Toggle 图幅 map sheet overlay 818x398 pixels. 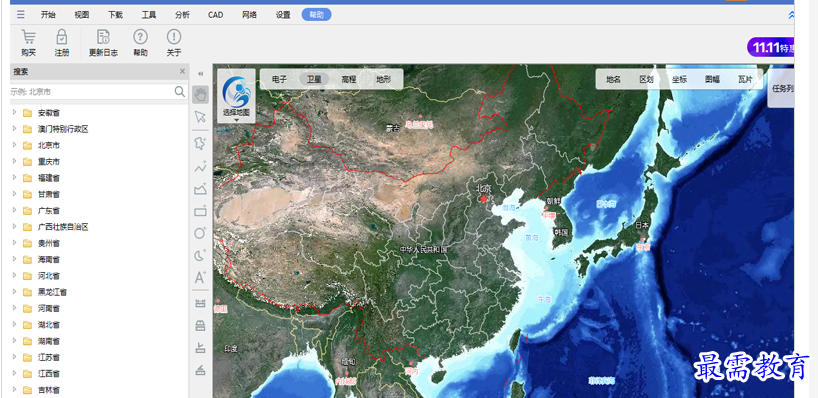click(x=712, y=80)
